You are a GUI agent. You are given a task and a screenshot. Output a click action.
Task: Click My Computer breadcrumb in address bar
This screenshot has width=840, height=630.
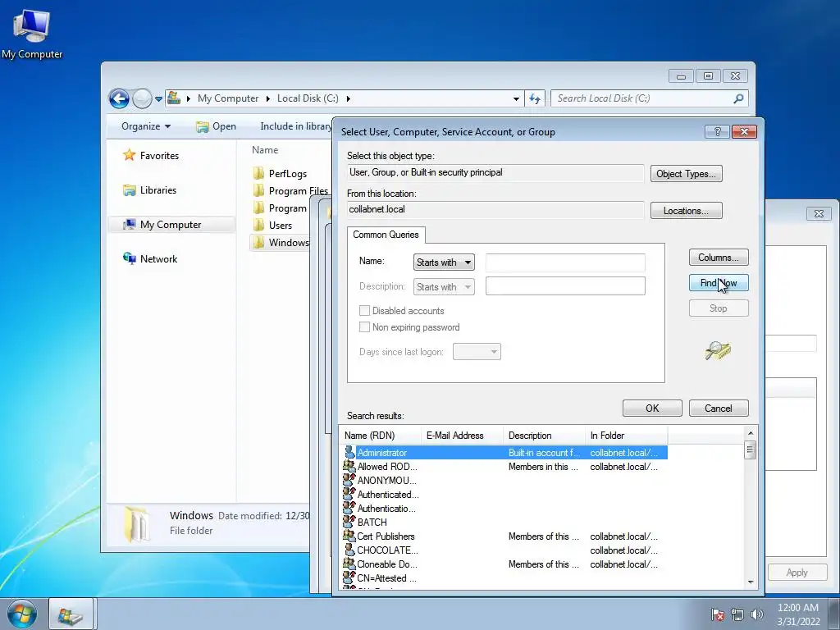coord(228,98)
